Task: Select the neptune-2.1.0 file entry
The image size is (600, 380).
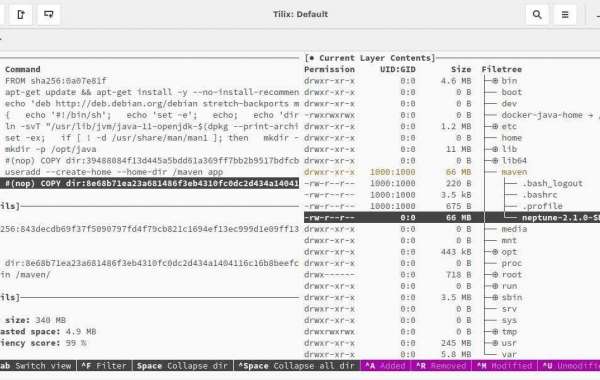Action: tap(561, 217)
